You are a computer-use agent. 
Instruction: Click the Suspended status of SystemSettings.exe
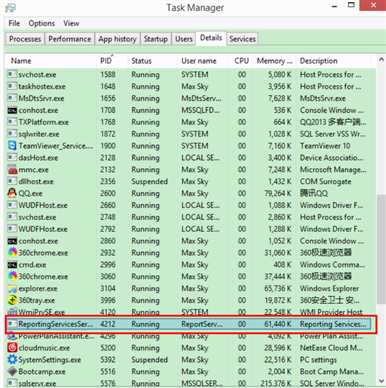pos(149,360)
